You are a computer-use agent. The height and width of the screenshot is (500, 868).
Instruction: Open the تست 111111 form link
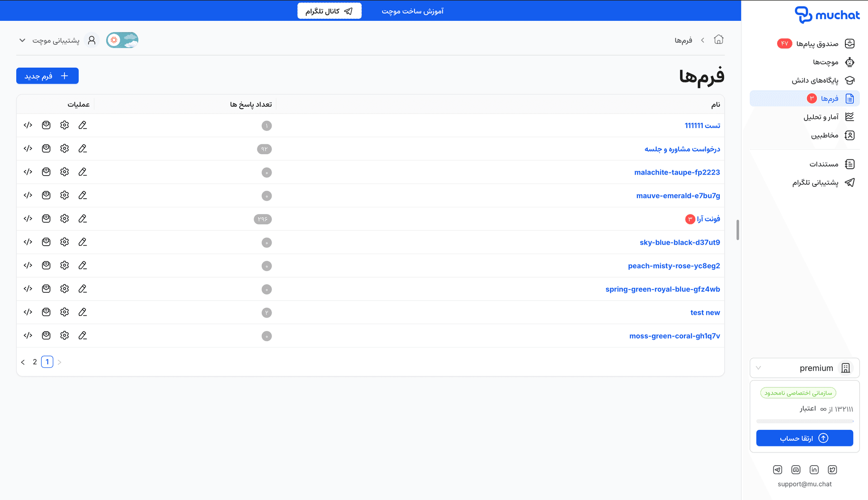coord(702,125)
